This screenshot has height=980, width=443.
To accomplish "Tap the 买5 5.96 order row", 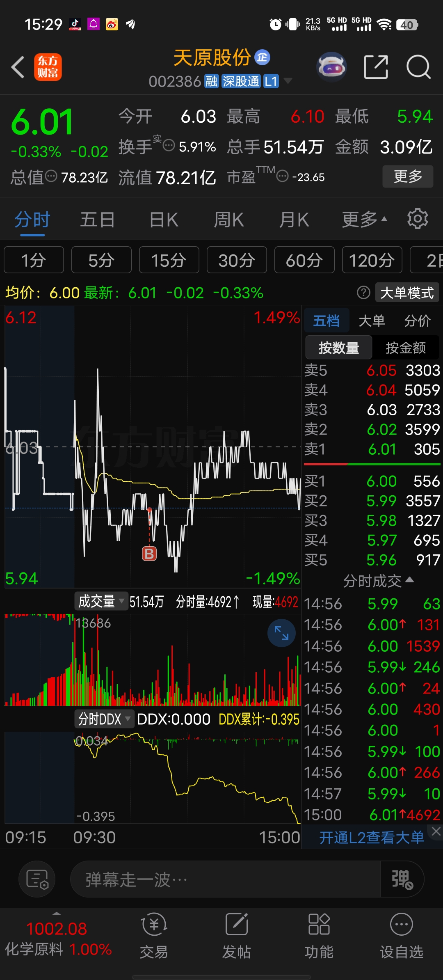I will [x=372, y=560].
